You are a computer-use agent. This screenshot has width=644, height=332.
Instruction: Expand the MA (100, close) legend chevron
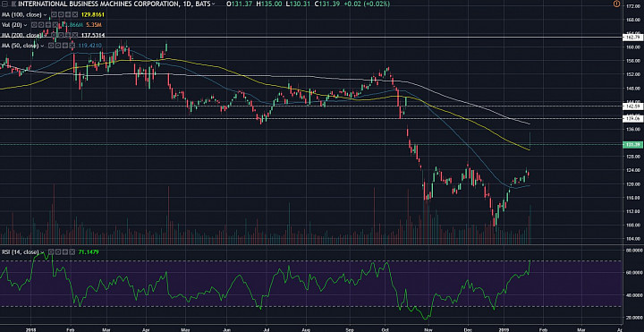(46, 15)
